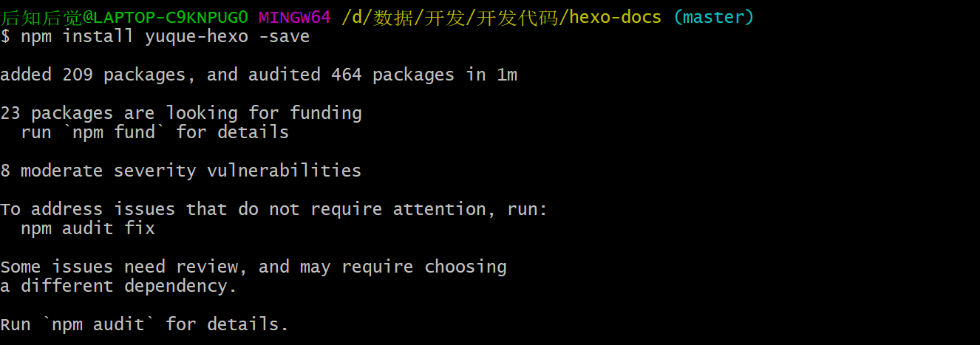Click the magenta MINGW64 label
This screenshot has width=980, height=345.
[295, 16]
